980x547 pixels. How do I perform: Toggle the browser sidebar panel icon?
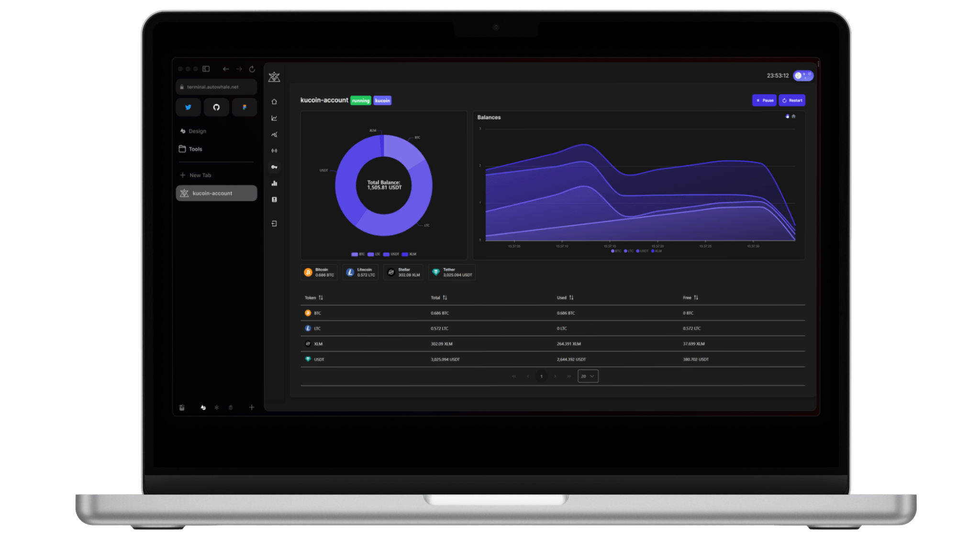click(206, 69)
